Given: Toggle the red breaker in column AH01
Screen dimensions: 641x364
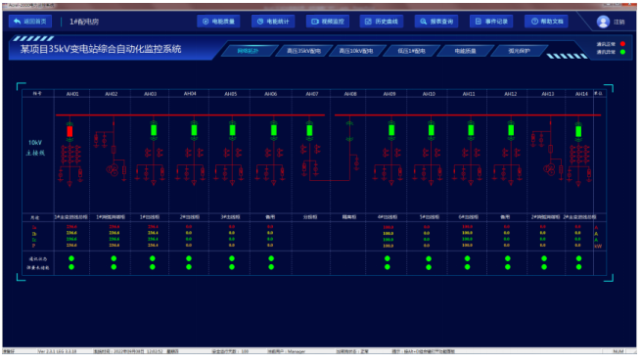Looking at the screenshot, I should (x=69, y=131).
